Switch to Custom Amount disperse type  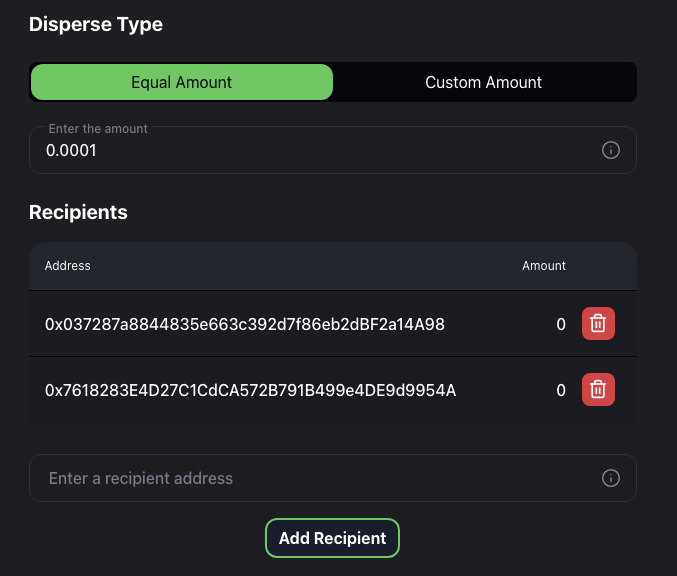[x=483, y=83]
